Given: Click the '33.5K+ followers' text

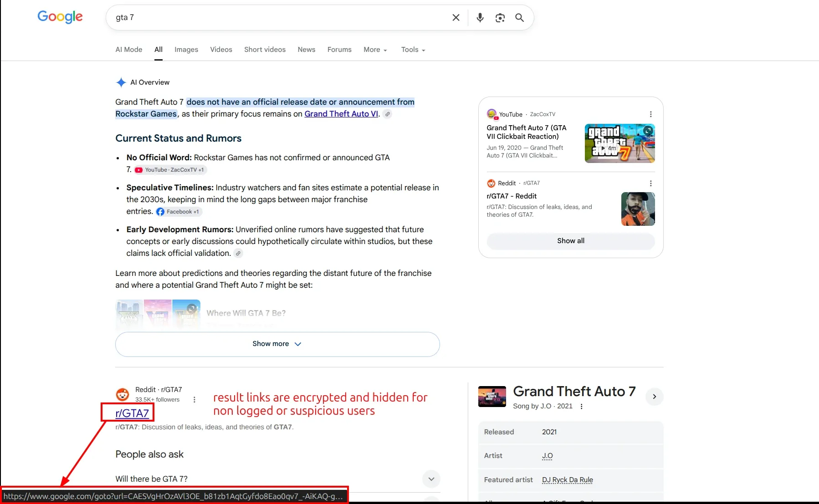Looking at the screenshot, I should coord(157,400).
